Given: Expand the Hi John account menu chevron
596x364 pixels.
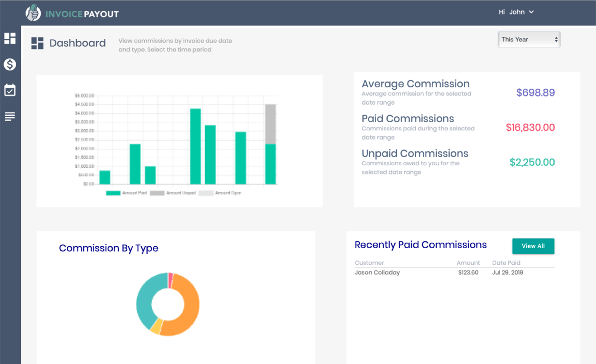Looking at the screenshot, I should click(531, 12).
